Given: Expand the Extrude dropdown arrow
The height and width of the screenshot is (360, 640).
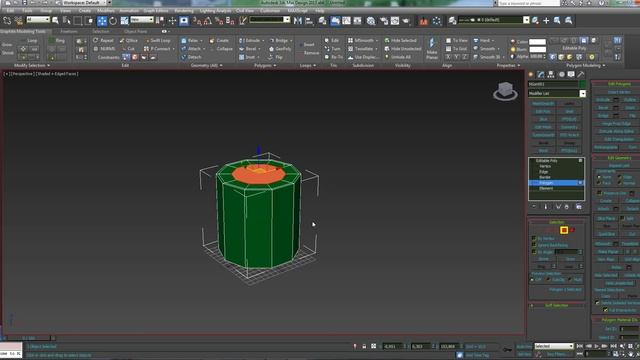Looking at the screenshot, I should click(263, 40).
